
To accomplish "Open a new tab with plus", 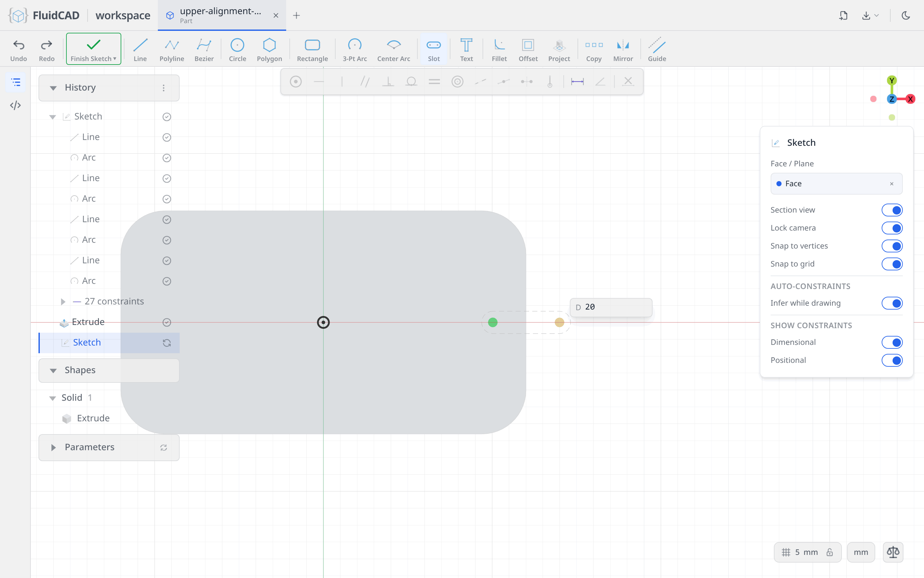I will [296, 15].
